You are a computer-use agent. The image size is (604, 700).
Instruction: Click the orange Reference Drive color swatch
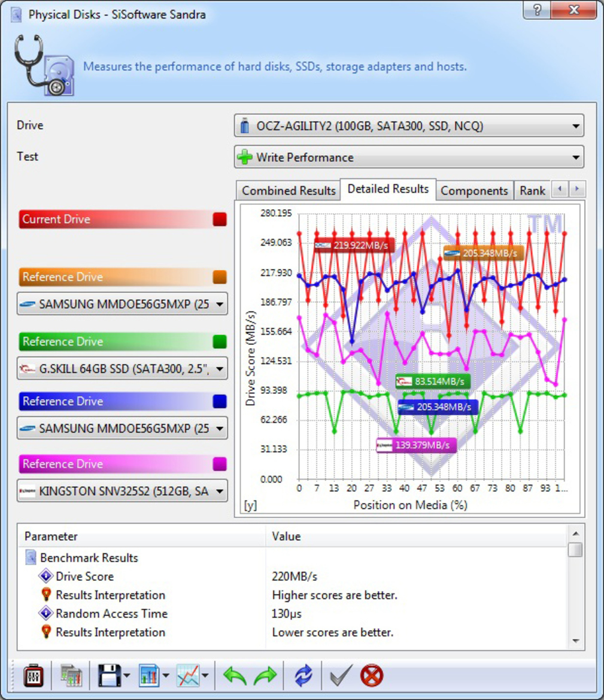point(220,277)
